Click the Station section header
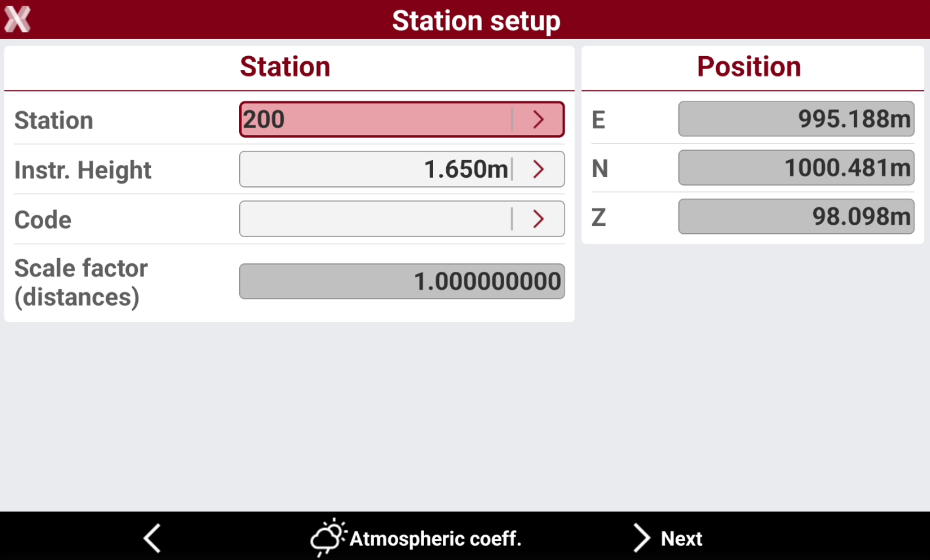Viewport: 930px width, 560px height. tap(285, 66)
